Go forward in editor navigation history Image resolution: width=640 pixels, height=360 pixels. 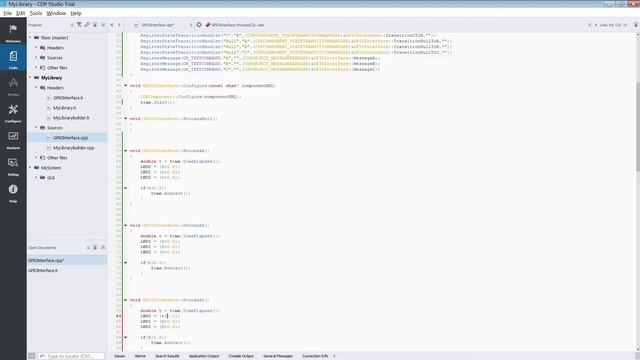point(119,25)
